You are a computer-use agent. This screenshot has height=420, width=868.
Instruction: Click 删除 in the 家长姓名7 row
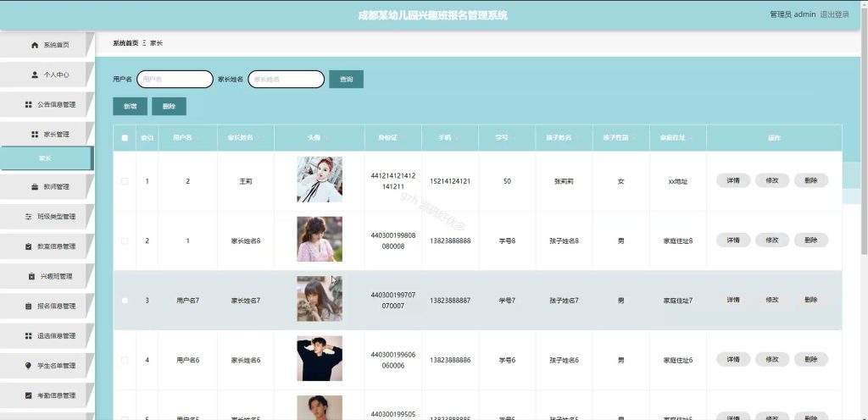click(811, 300)
